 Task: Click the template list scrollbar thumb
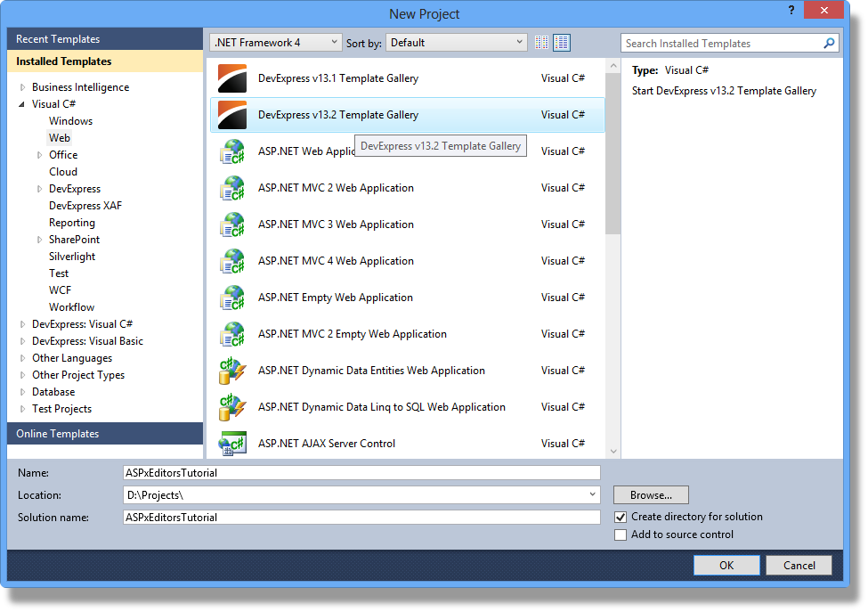(x=612, y=154)
